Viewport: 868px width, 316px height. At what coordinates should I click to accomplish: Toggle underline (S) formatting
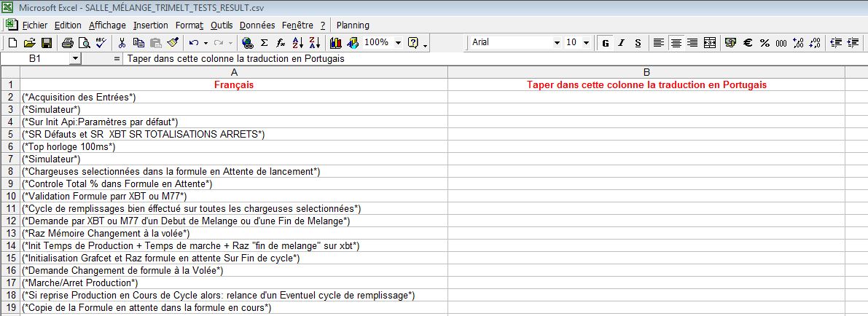click(638, 43)
